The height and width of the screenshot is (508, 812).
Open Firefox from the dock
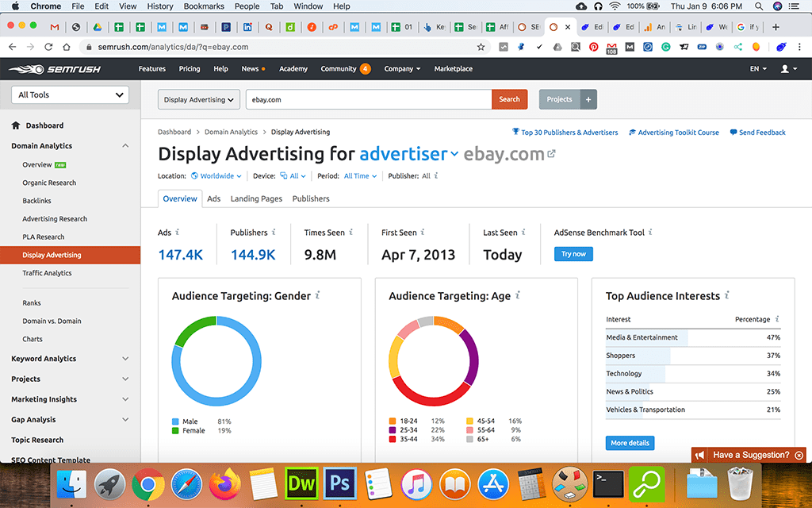224,483
